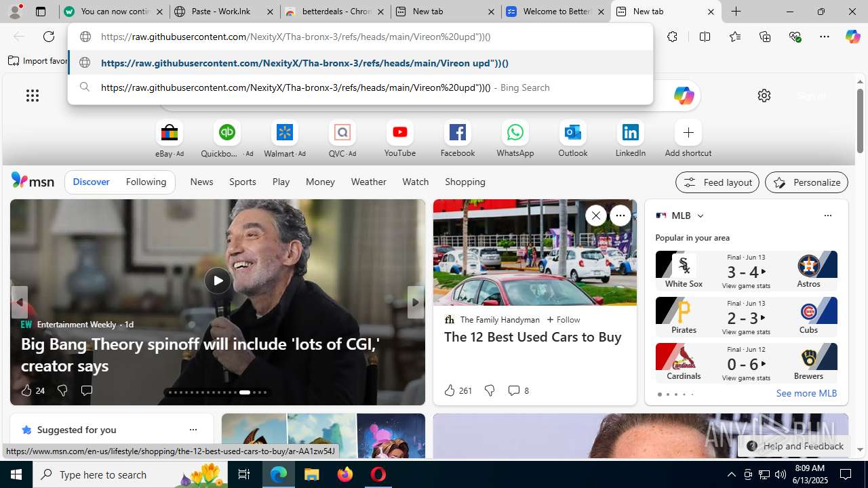Click the Copilot icon in the search box

(684, 96)
